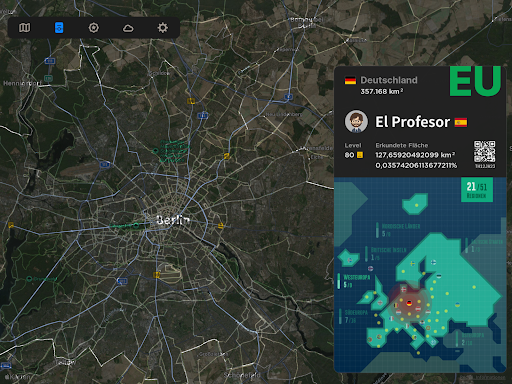Open the map view from the toolbar
Screen dimensions: 512x384
tap(24, 28)
